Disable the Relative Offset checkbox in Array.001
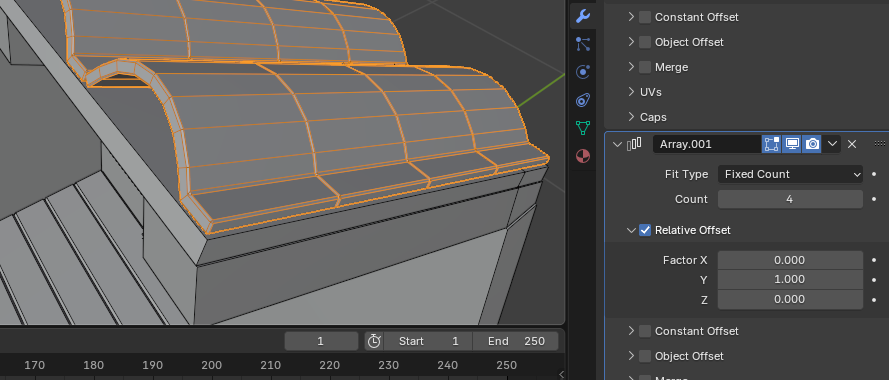 pyautogui.click(x=645, y=230)
